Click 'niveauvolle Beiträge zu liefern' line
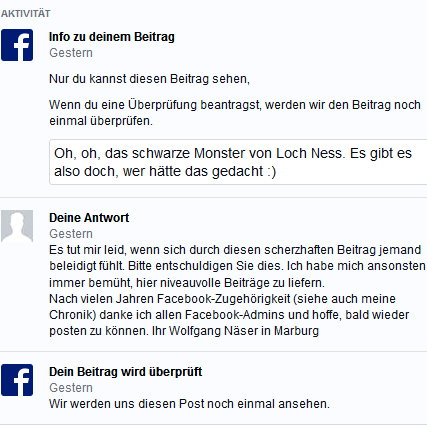This screenshot has width=427, height=425. [242, 283]
